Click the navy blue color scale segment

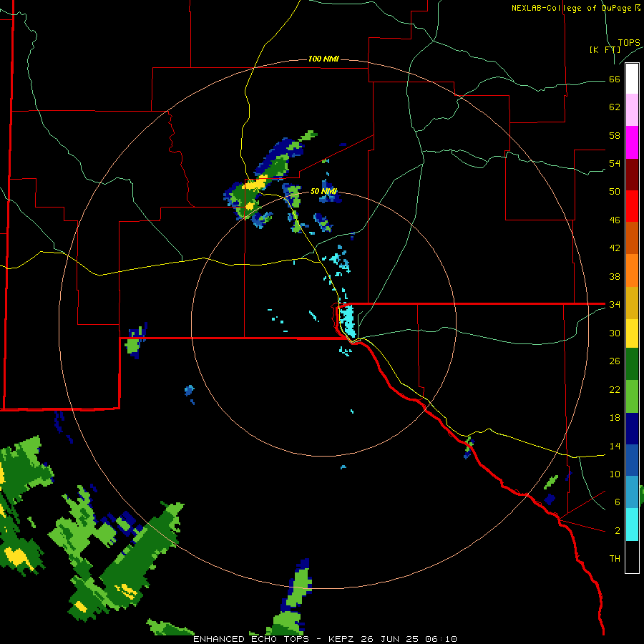[x=632, y=429]
